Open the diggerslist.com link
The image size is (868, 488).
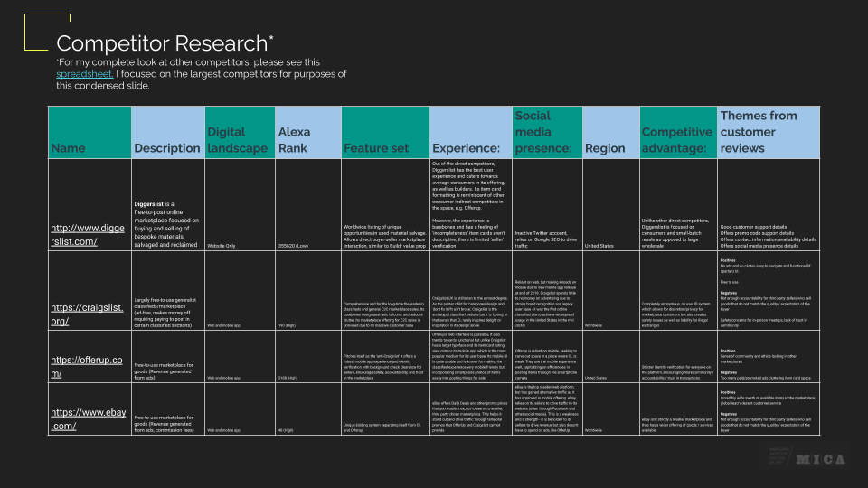[x=88, y=235]
